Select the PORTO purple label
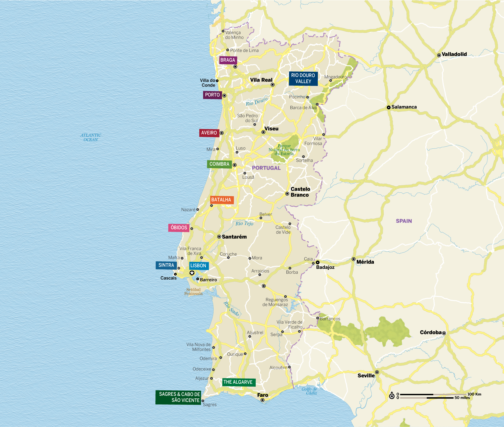504x427 pixels. point(212,95)
